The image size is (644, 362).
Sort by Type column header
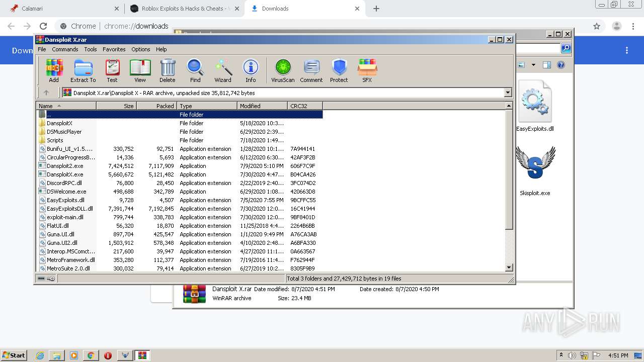coord(207,106)
